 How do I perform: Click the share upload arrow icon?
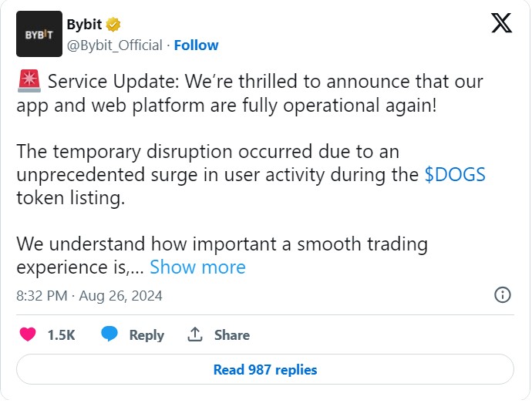click(x=195, y=334)
